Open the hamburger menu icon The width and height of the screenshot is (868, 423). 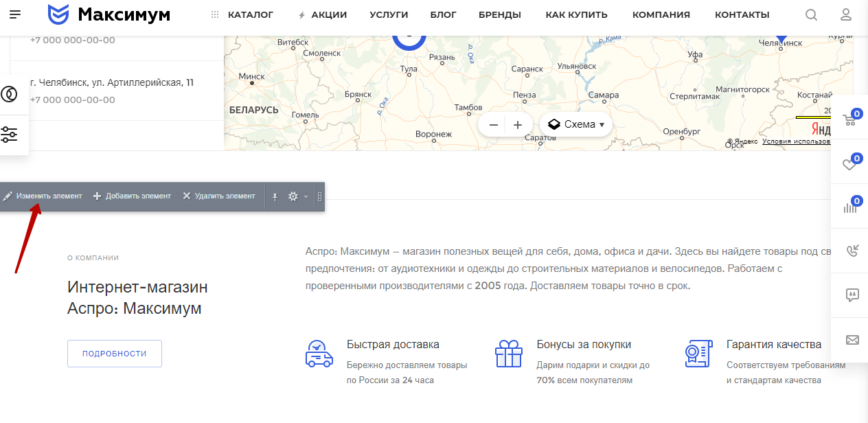tap(15, 14)
